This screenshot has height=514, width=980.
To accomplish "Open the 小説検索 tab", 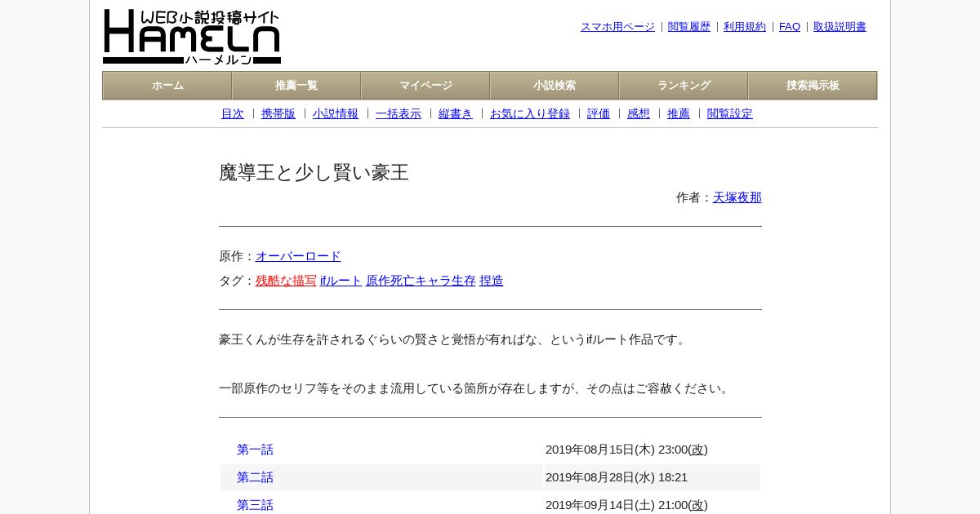I will pos(555,86).
